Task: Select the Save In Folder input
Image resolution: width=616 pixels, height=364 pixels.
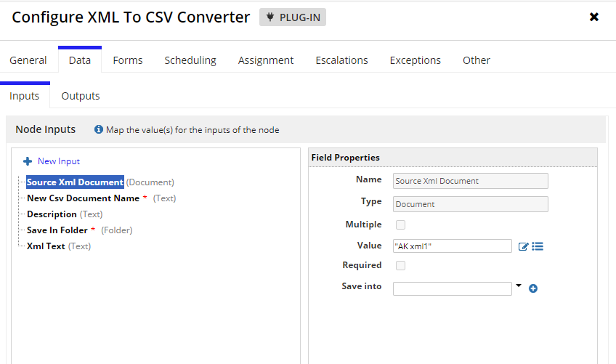Action: [x=57, y=230]
